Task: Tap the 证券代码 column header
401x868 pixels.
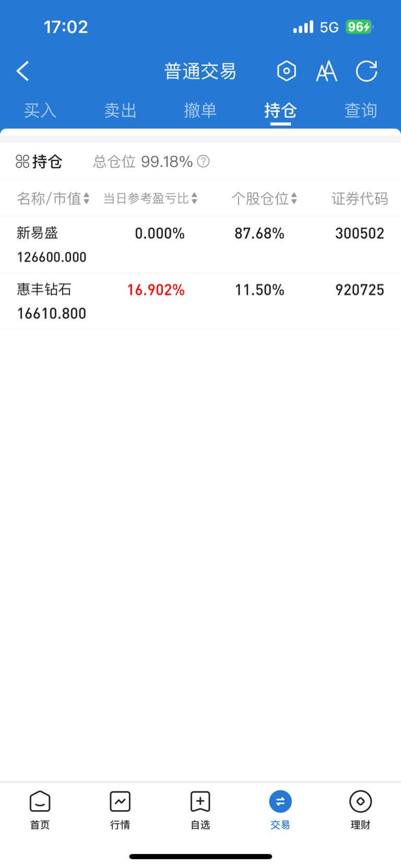Action: coord(360,198)
